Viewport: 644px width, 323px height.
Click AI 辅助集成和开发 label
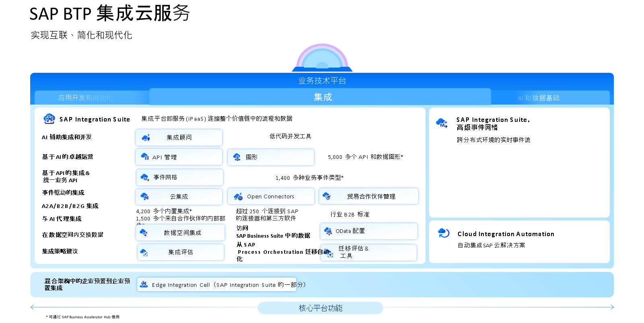[67, 137]
